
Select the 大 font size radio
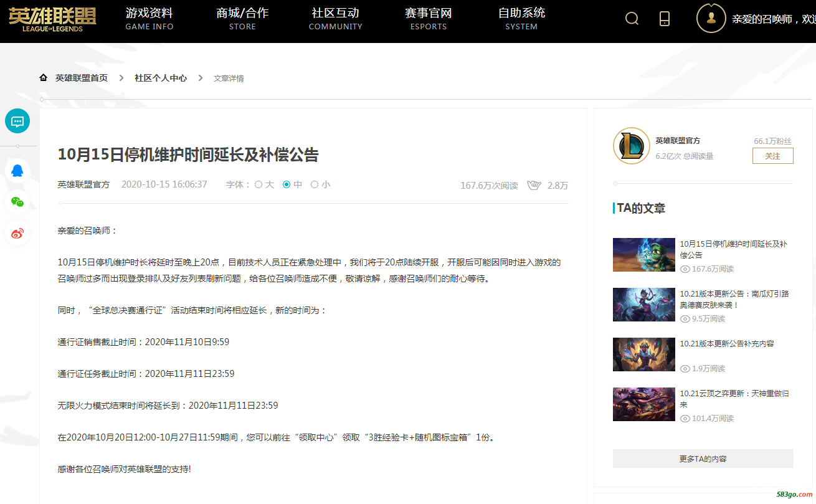point(259,184)
